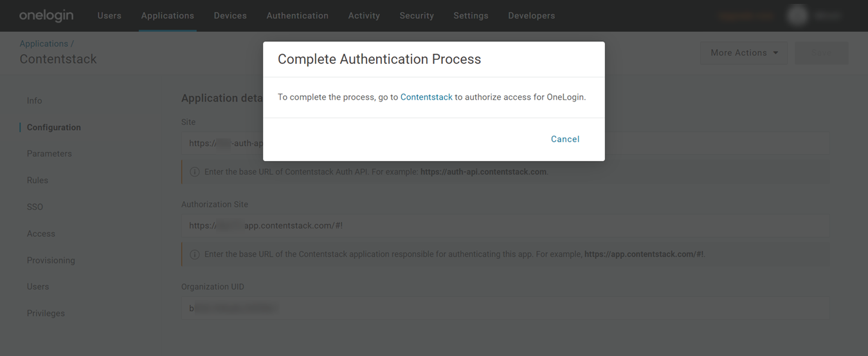Open the Contentstack link in dialog
The image size is (868, 356).
point(426,97)
